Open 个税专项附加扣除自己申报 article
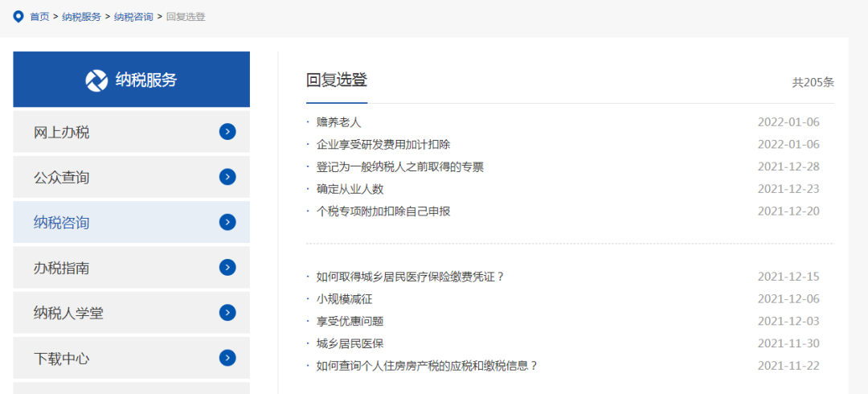The image size is (868, 394). click(383, 211)
